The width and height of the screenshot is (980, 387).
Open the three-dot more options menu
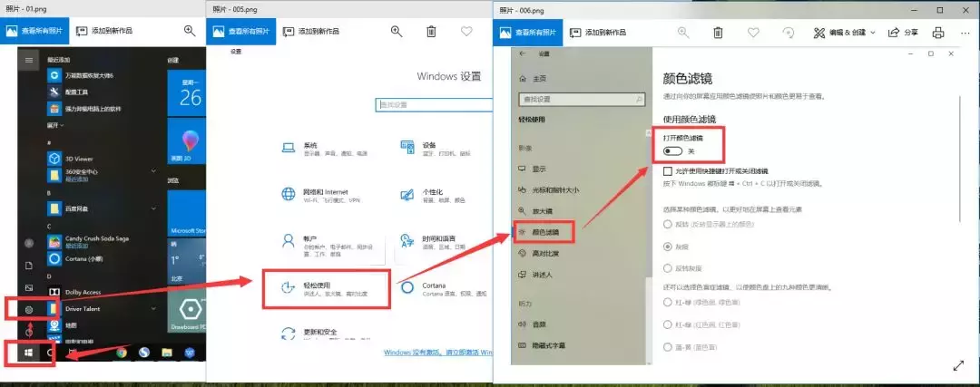pyautogui.click(x=965, y=33)
